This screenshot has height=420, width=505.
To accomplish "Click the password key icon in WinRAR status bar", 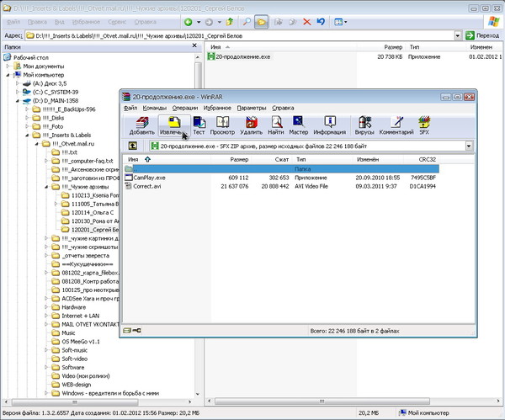I will pyautogui.click(x=137, y=331).
